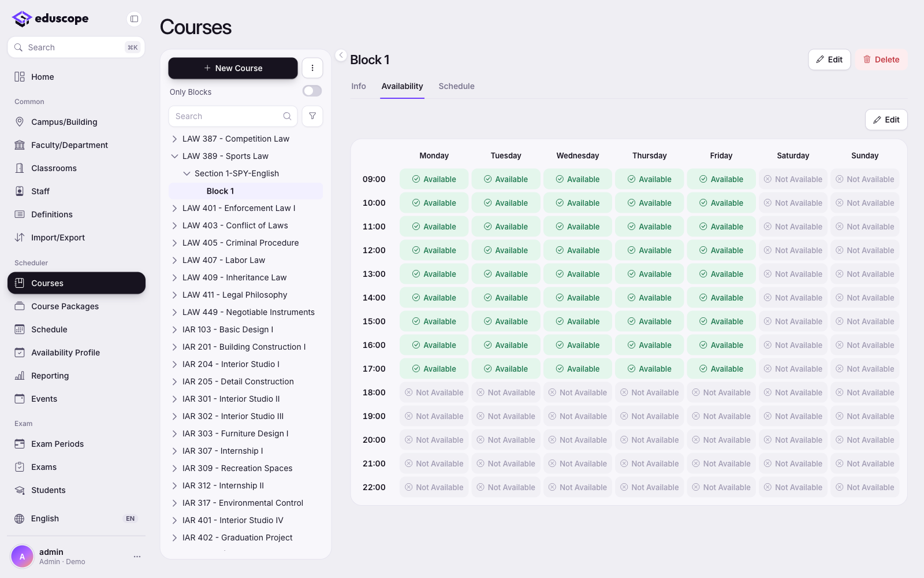Open the English language selector
The height and width of the screenshot is (578, 924).
(76, 518)
